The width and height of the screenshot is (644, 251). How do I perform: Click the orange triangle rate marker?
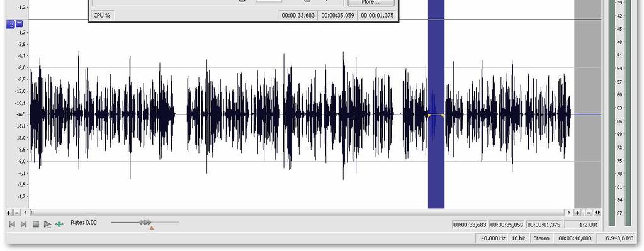[x=152, y=228]
